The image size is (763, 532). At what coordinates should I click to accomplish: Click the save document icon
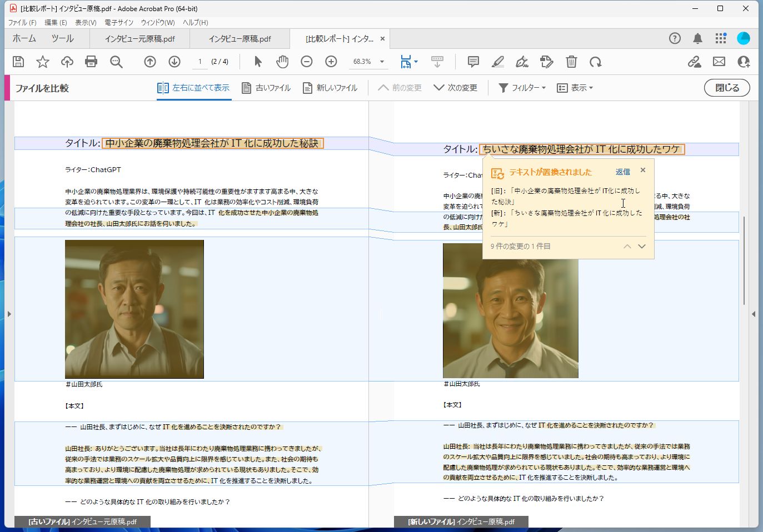click(18, 62)
